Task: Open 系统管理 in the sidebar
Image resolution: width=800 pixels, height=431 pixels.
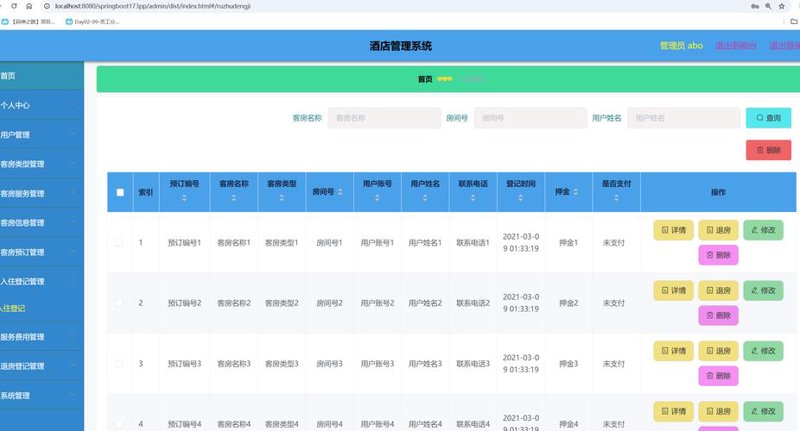Action: tap(42, 395)
